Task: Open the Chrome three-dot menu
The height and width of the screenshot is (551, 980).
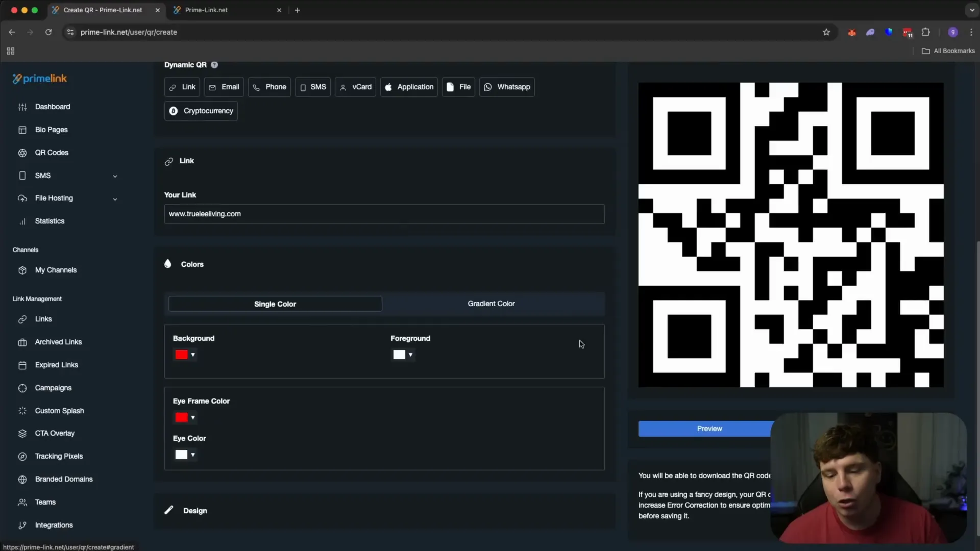Action: (971, 32)
